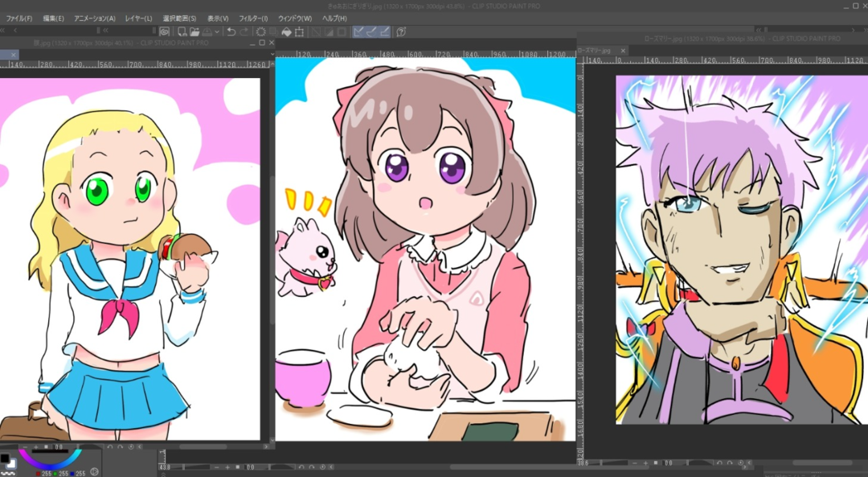The height and width of the screenshot is (477, 868).
Task: Click the center window's 43.8 zoom field
Action: pos(165,467)
